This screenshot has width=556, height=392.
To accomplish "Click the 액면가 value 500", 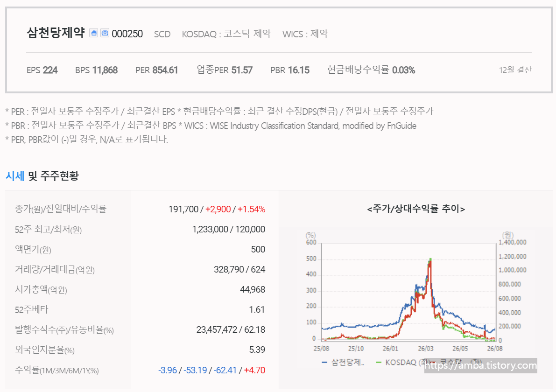I will [258, 250].
